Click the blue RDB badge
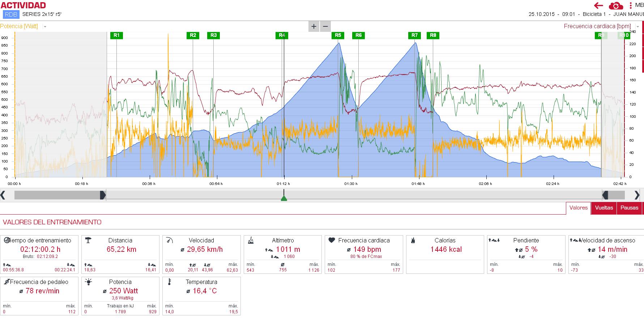644x319 pixels. [11, 15]
